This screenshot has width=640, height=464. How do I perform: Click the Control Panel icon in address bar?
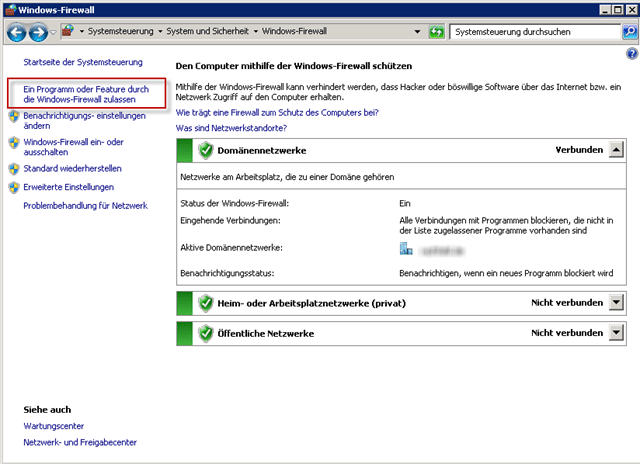pos(68,31)
